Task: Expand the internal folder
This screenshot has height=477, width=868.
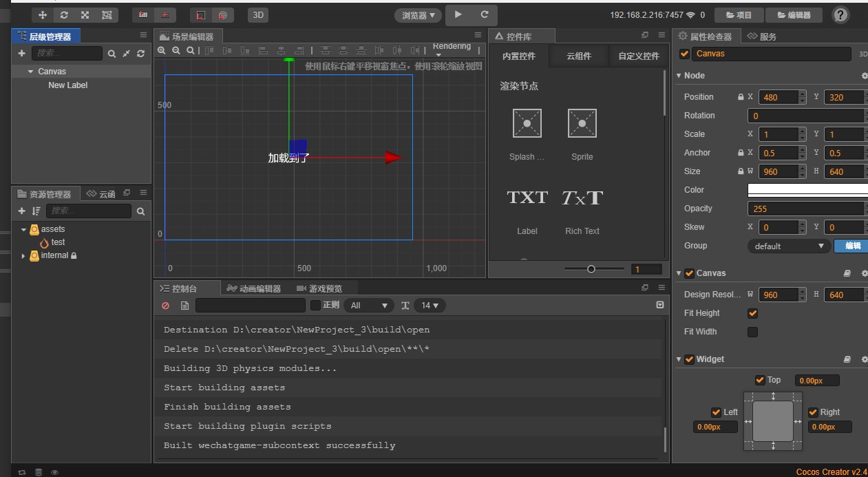Action: point(23,255)
